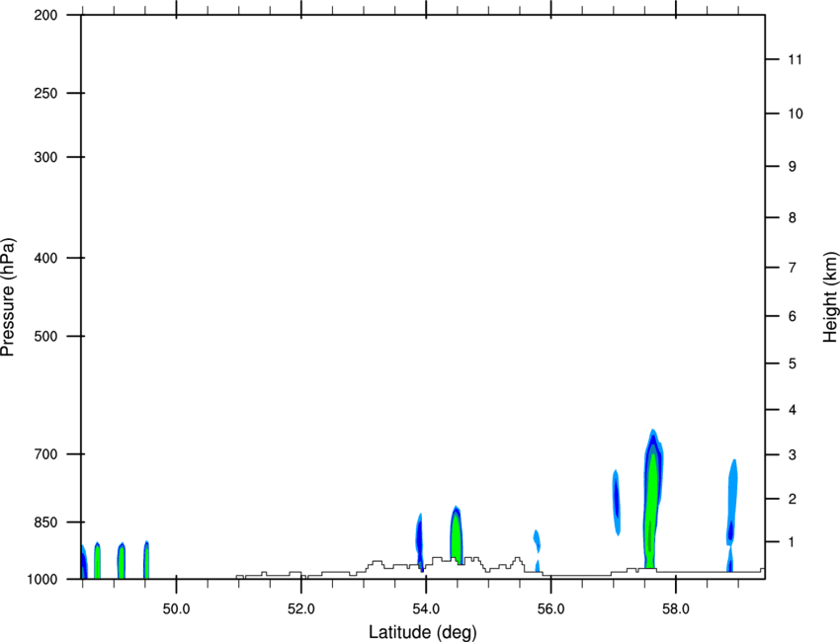Click the small light-blue blob near 55.8 latitude
This screenshot has height=642, width=840.
(x=537, y=541)
